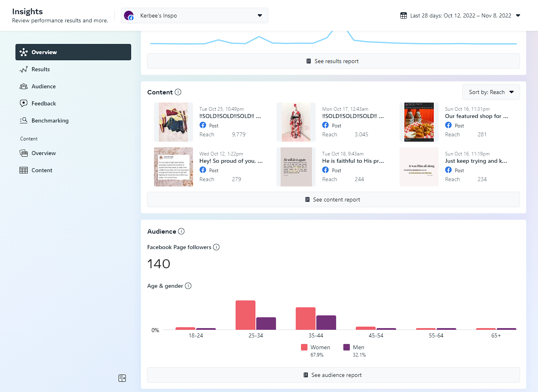Screen dimensions: 538x392
Task: Click the info icon next to Audience heading
Action: pyautogui.click(x=181, y=231)
